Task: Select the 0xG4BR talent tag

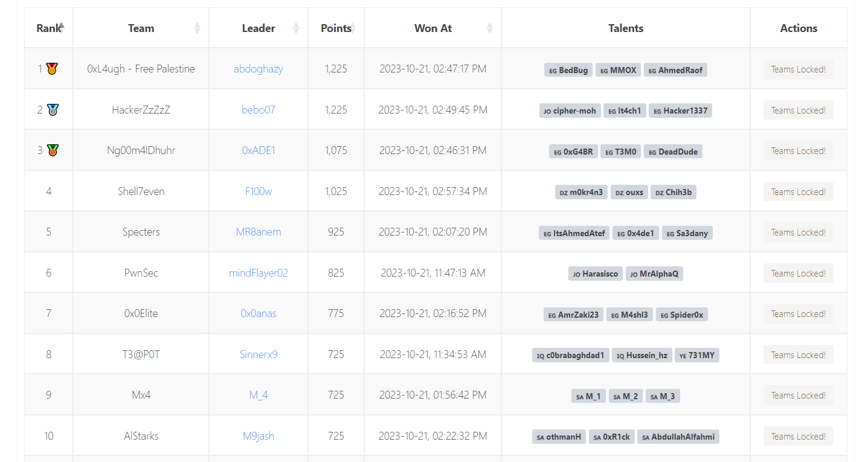Action: pos(573,152)
